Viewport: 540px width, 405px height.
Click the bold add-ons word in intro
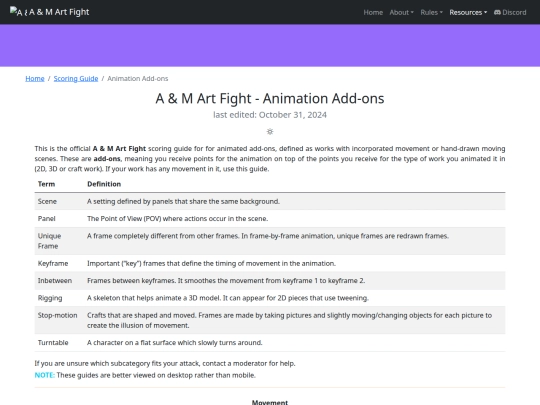coord(107,159)
